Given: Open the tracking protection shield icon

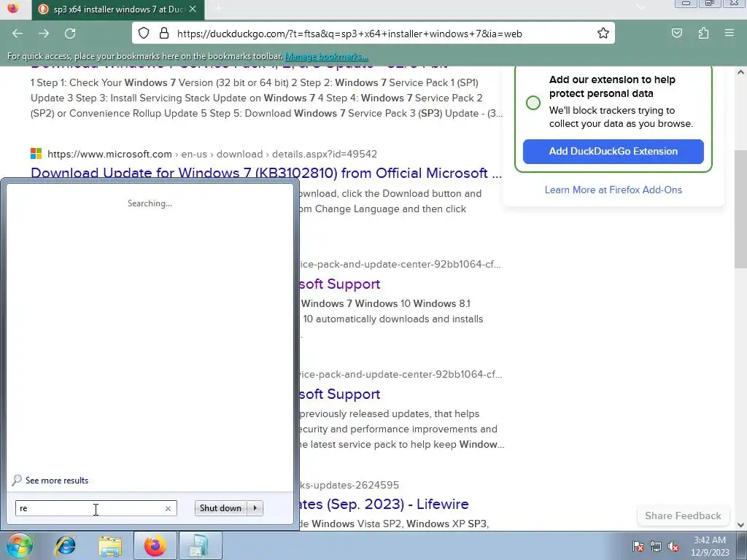Looking at the screenshot, I should [144, 34].
